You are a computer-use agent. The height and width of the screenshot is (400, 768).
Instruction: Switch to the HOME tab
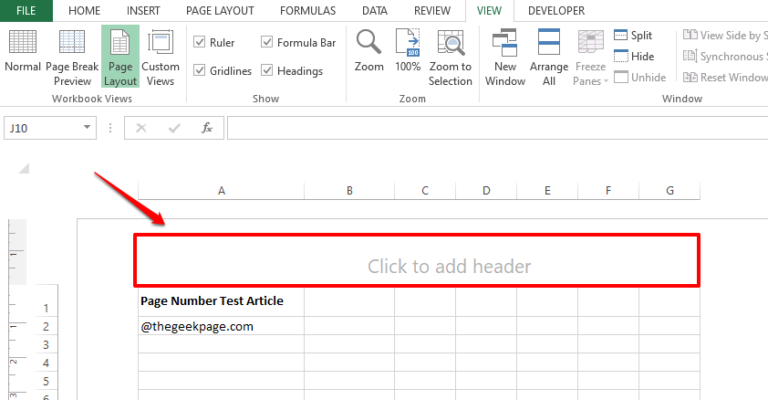84,11
